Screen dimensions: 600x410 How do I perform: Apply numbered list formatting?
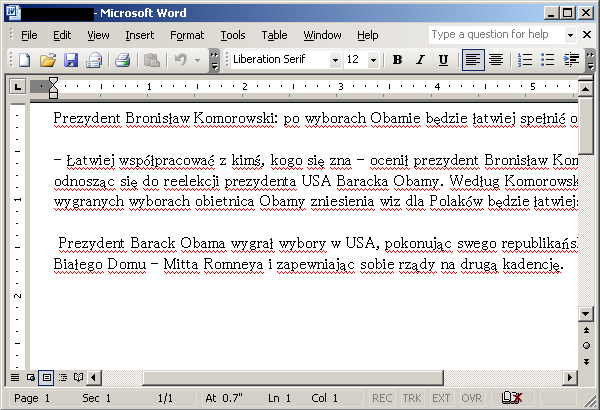(x=525, y=60)
